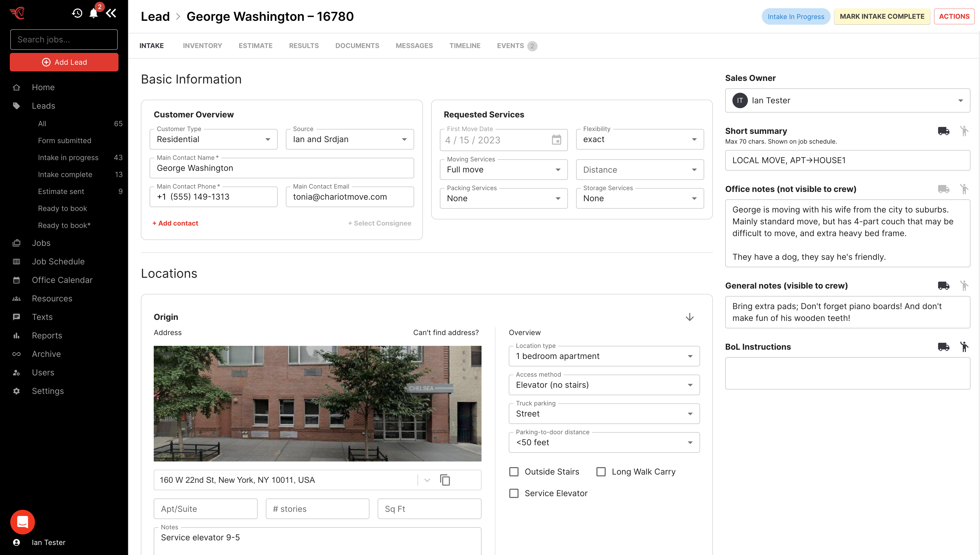
Task: Expand the Sales Owner dropdown
Action: [x=847, y=101]
